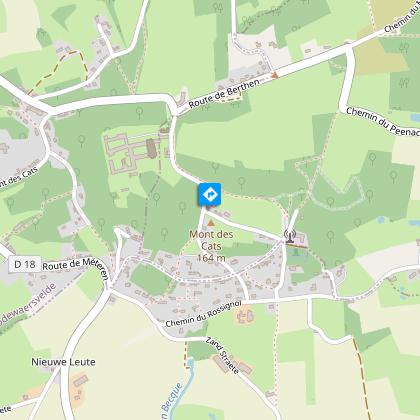Select the Nieuwe Leute place name
This screenshot has width=420, height=420.
[63, 362]
